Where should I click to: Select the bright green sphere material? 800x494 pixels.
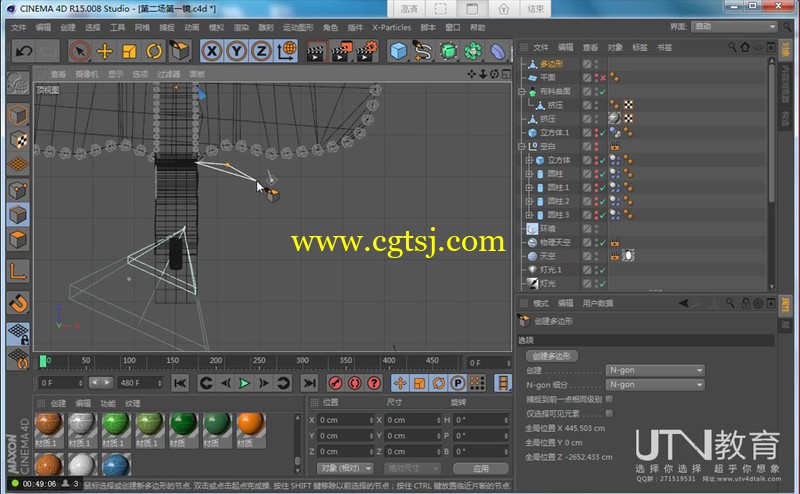115,425
